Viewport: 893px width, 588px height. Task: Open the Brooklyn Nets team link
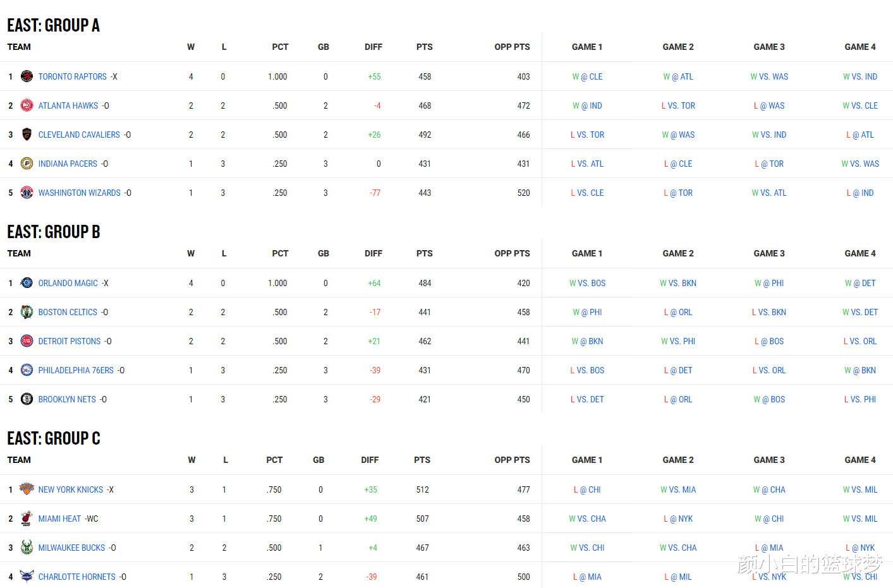pyautogui.click(x=67, y=399)
